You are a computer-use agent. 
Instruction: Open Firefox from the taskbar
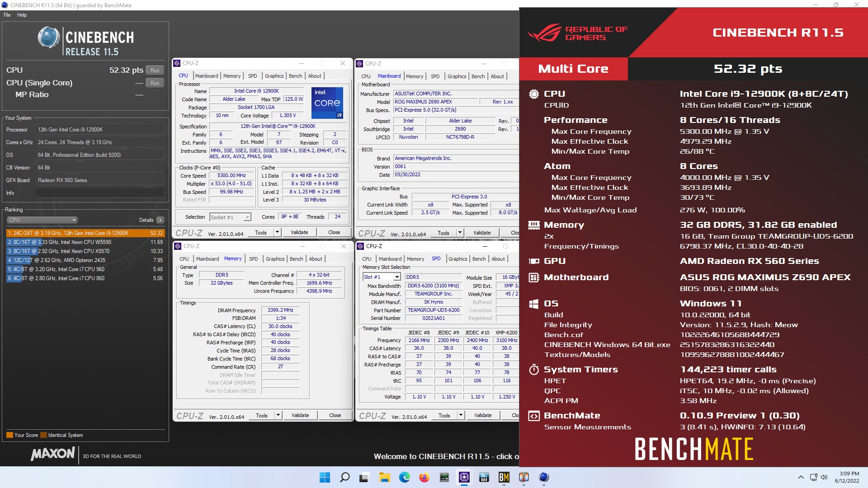point(424,477)
